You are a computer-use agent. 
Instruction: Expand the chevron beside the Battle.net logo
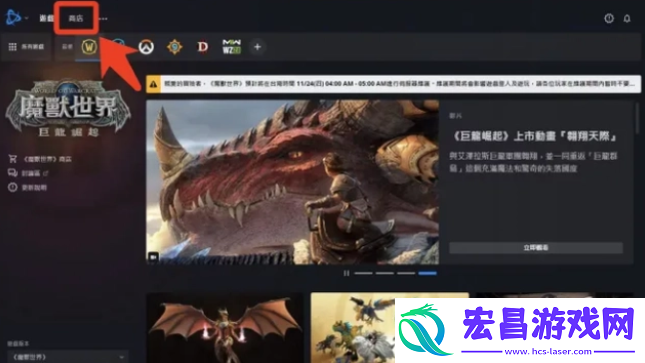click(x=27, y=19)
